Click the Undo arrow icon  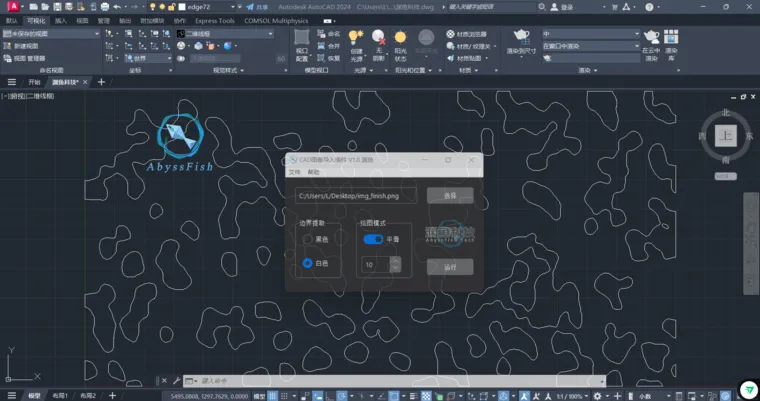click(117, 7)
